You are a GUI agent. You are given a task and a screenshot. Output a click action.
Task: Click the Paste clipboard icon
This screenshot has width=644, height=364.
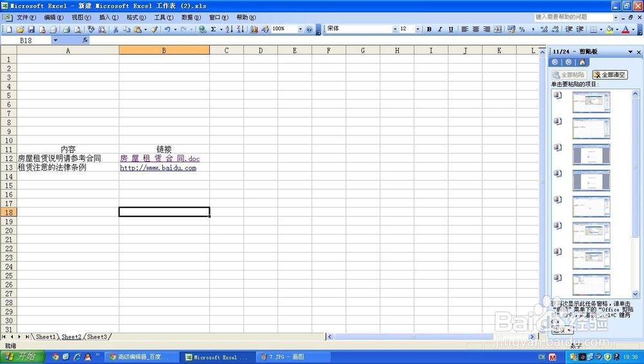tap(138, 29)
